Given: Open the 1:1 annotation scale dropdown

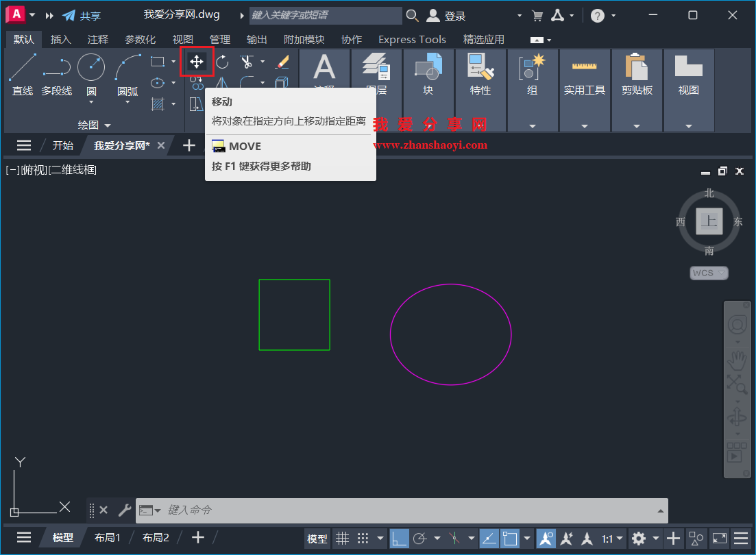Looking at the screenshot, I should [x=612, y=538].
